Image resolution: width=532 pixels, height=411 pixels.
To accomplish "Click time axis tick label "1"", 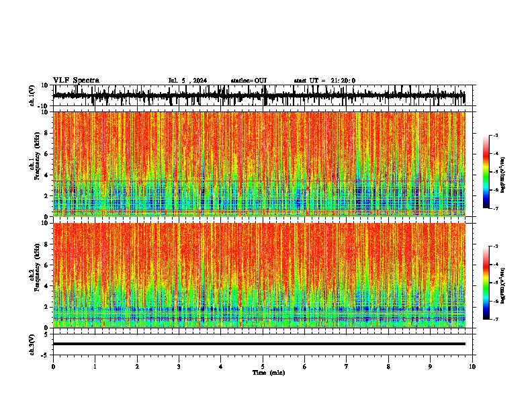I will pos(95,367).
